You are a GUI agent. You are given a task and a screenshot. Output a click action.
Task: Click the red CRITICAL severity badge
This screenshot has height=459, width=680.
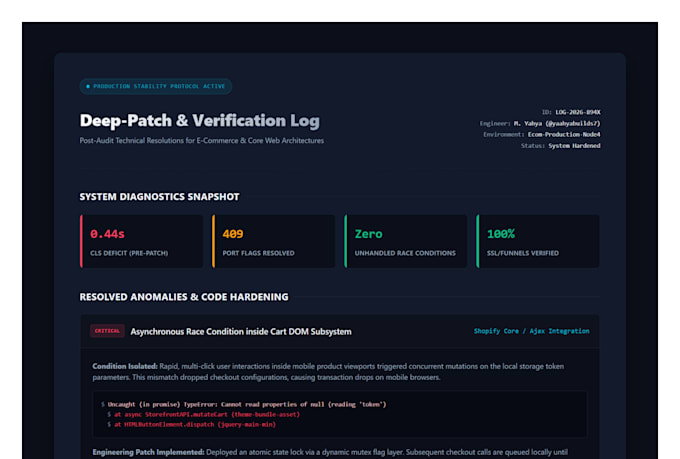pyautogui.click(x=107, y=331)
